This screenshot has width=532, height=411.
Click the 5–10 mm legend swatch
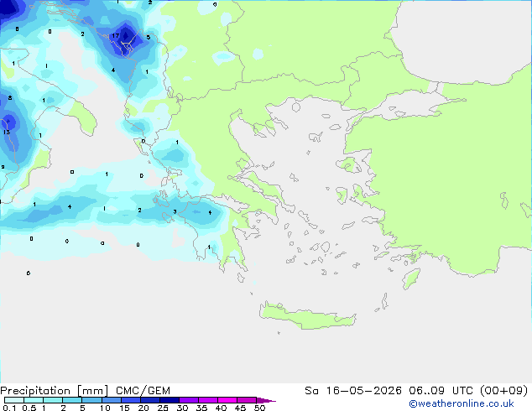[91, 400]
